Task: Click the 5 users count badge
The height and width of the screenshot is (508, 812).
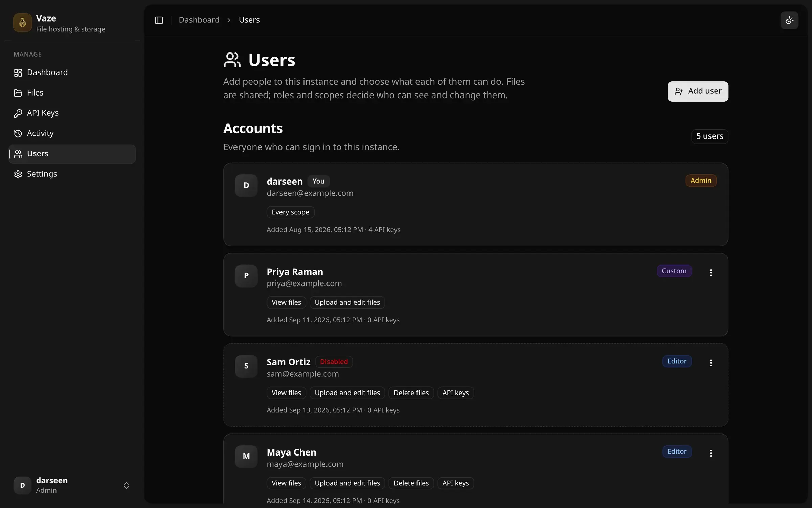Action: tap(709, 136)
